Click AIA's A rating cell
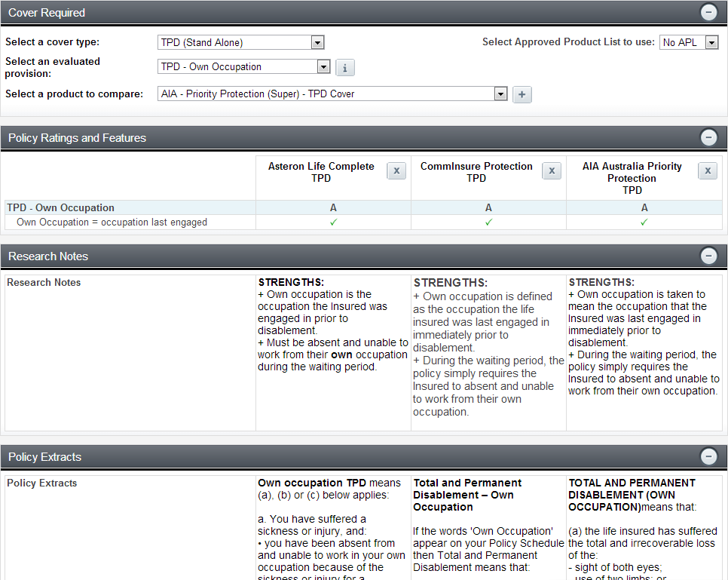 (x=644, y=207)
